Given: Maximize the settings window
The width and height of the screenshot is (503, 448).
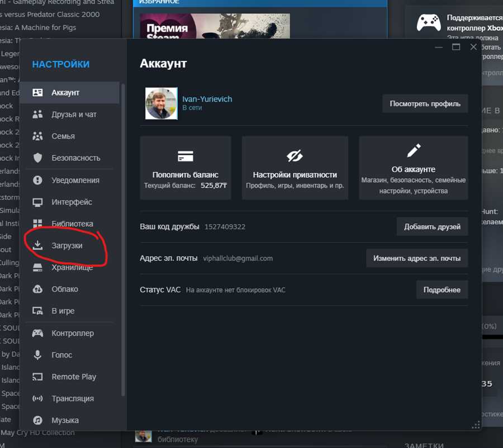Looking at the screenshot, I should point(456,47).
